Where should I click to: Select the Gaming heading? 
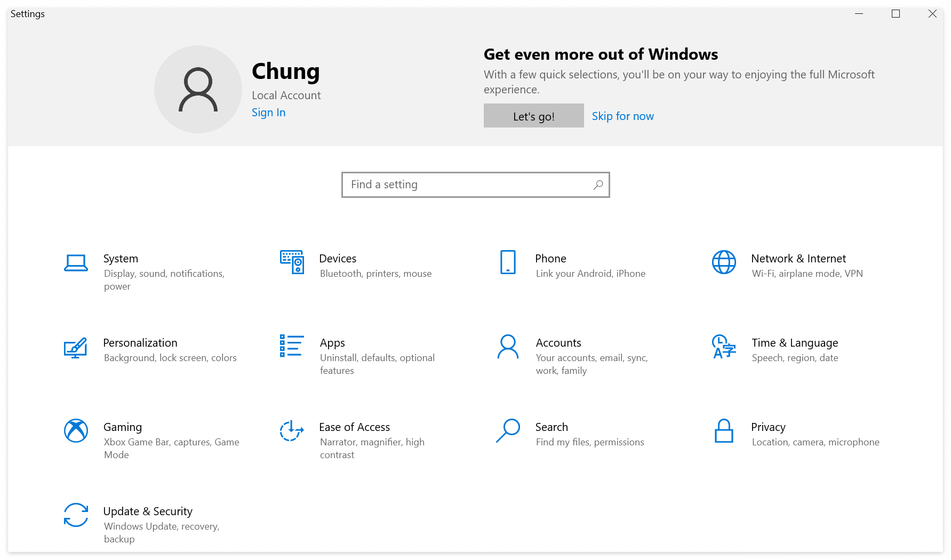point(123,427)
